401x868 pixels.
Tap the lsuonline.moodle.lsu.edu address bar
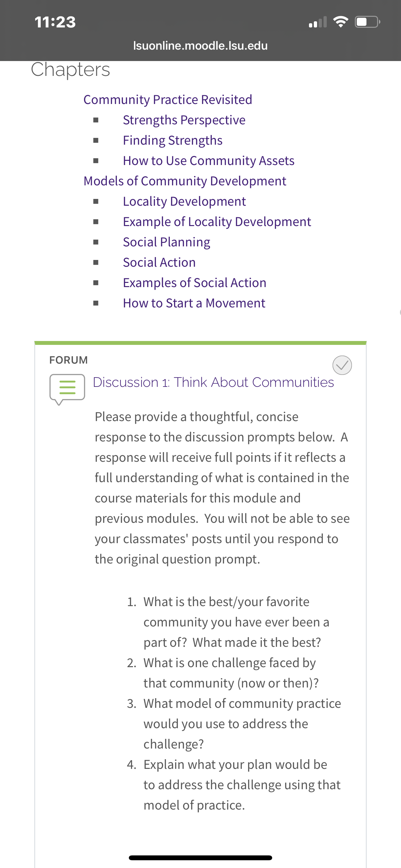tap(200, 46)
